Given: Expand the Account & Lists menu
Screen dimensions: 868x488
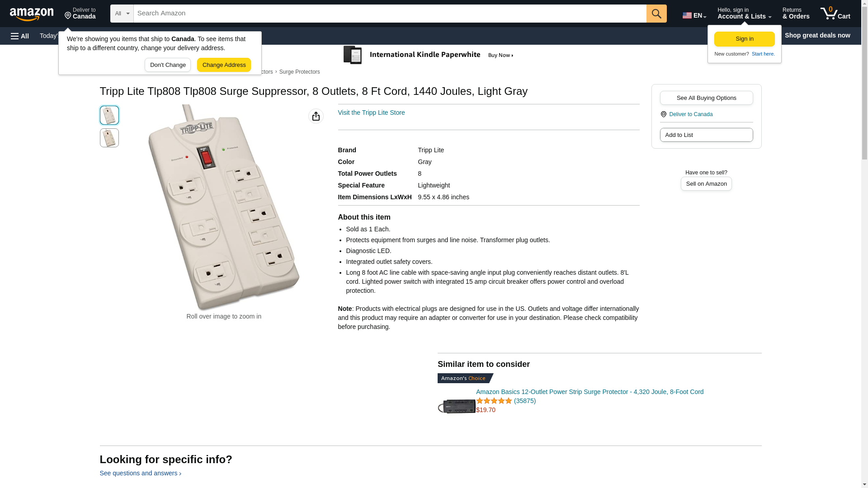Looking at the screenshot, I should [744, 14].
